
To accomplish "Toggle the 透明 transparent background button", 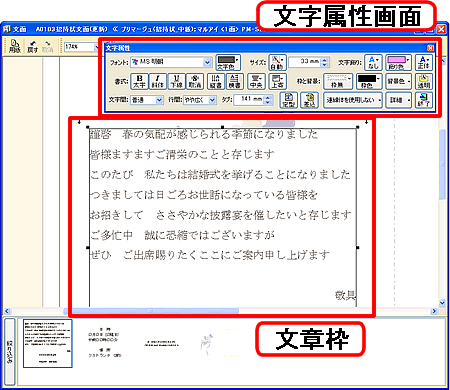I will coord(424,81).
